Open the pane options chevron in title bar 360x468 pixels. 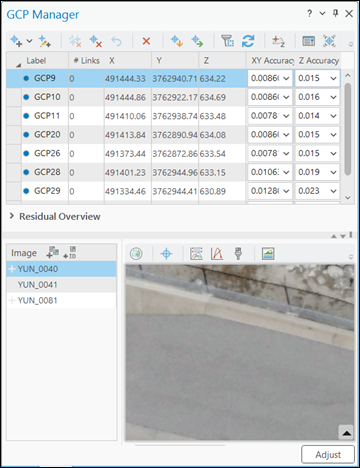(x=322, y=13)
